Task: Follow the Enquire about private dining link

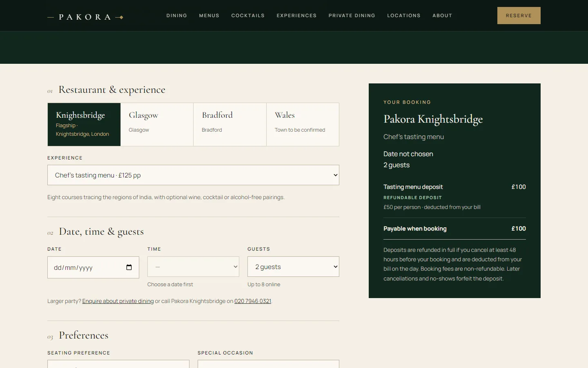Action: [x=118, y=301]
